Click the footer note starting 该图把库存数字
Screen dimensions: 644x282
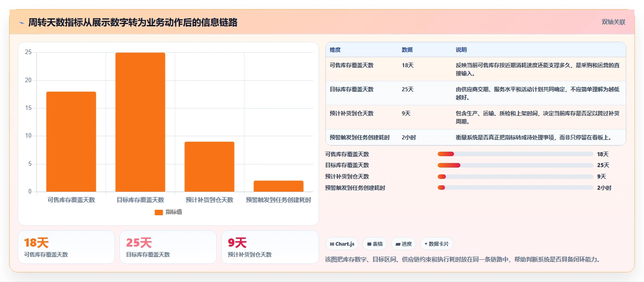click(x=463, y=260)
